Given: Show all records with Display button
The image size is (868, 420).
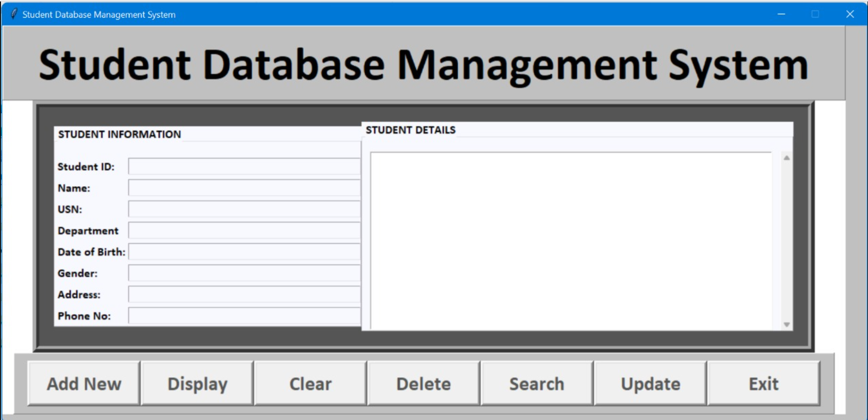Looking at the screenshot, I should tap(197, 383).
